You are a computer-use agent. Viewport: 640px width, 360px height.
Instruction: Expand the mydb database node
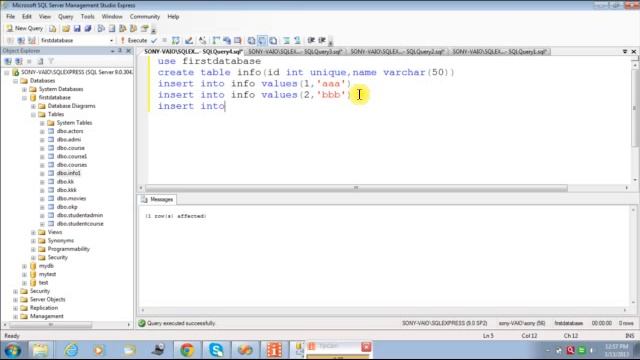[24, 266]
